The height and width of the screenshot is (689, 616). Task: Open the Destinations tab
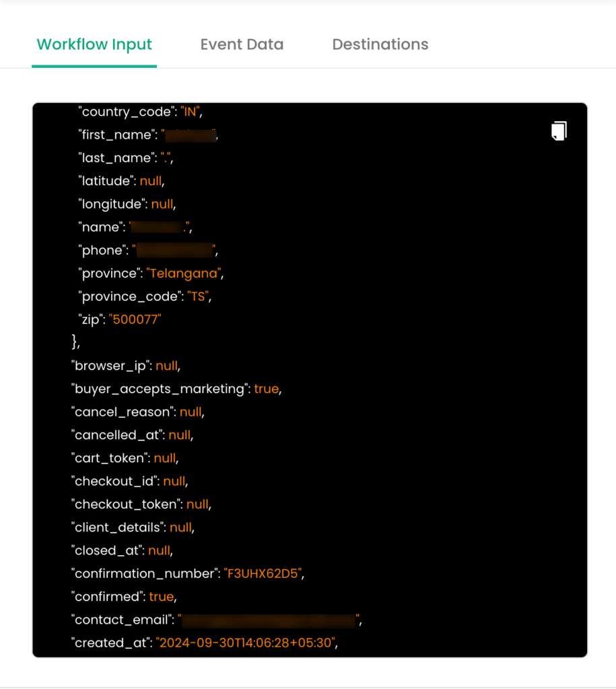coord(380,44)
